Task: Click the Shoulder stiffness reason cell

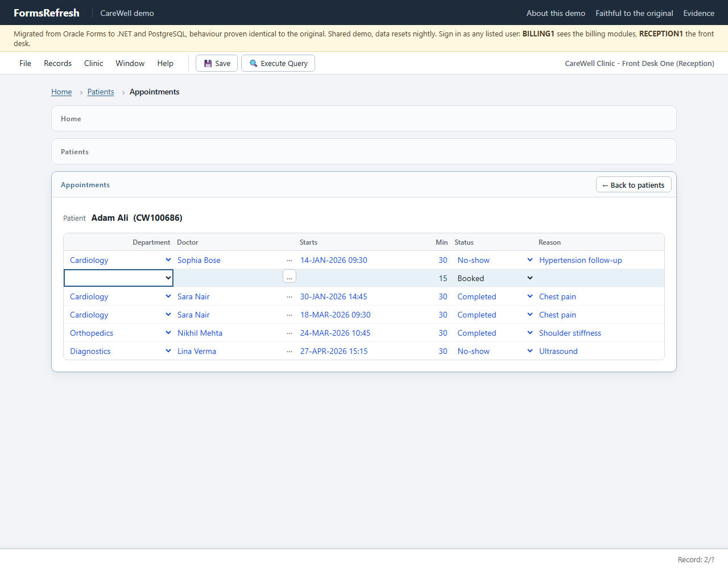Action: tap(570, 333)
